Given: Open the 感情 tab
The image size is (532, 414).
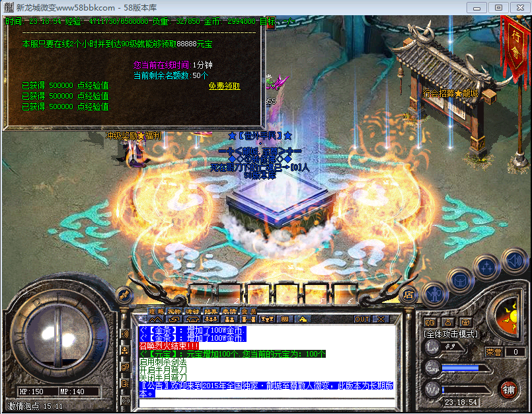Looking at the screenshot, I should tap(230, 311).
